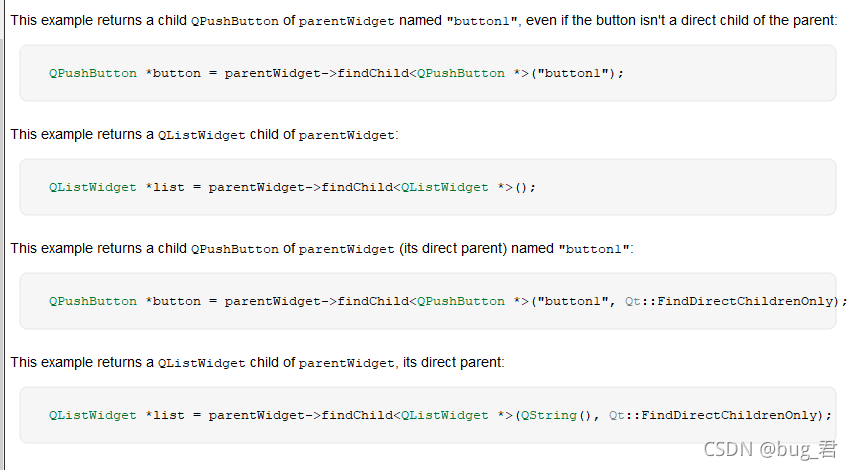Click QListWidget type starting fourth code block
The width and height of the screenshot is (853, 470).
click(x=93, y=416)
